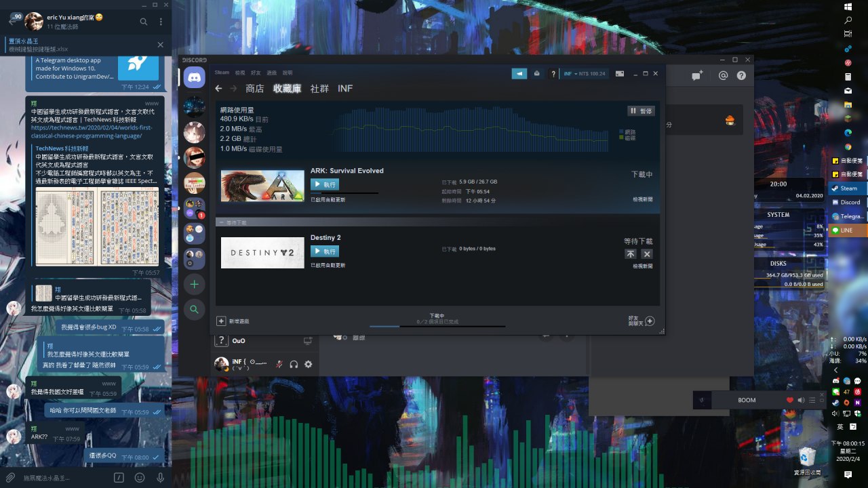Image resolution: width=868 pixels, height=488 pixels.
Task: Open the Windows Start menu
Action: (x=848, y=6)
